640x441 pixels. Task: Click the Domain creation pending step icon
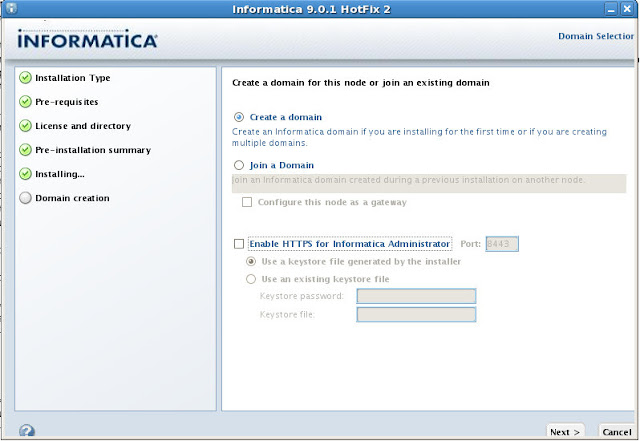pyautogui.click(x=25, y=198)
